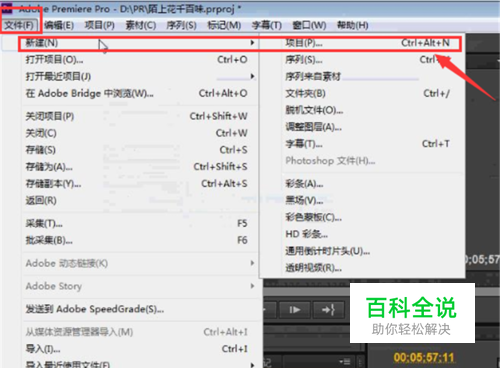The height and width of the screenshot is (368, 500).
Task: Expand 打开最近项目(J) submenu
Action: pyautogui.click(x=140, y=77)
